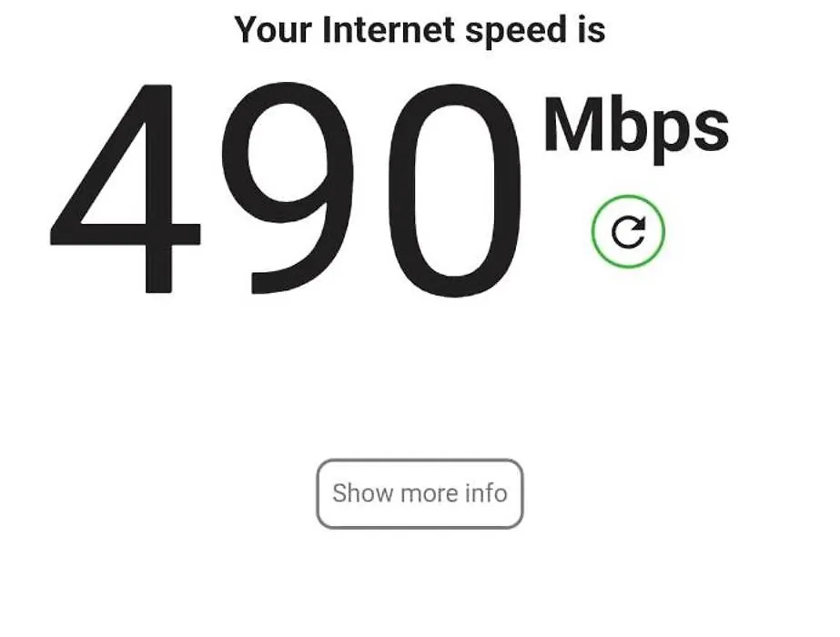840x637 pixels.
Task: Click the retry icon below Mbps
Action: tap(628, 231)
